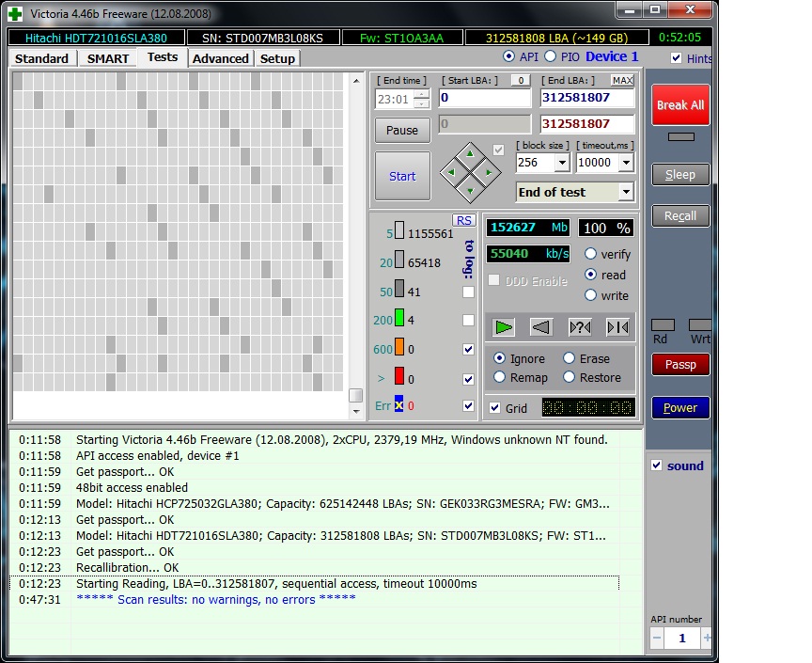
Task: Toggle the Grid checkbox
Action: point(495,408)
